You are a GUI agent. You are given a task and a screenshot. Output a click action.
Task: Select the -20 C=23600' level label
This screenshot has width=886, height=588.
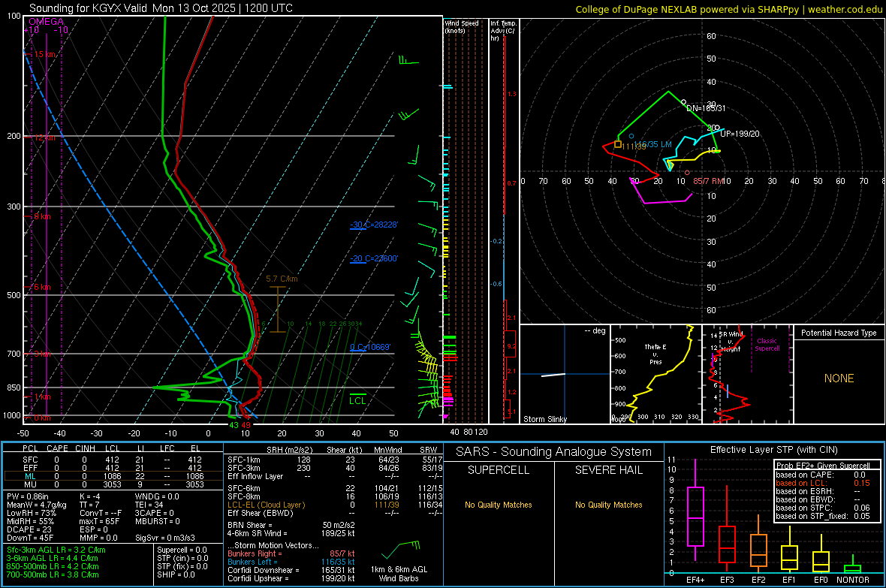click(x=374, y=258)
